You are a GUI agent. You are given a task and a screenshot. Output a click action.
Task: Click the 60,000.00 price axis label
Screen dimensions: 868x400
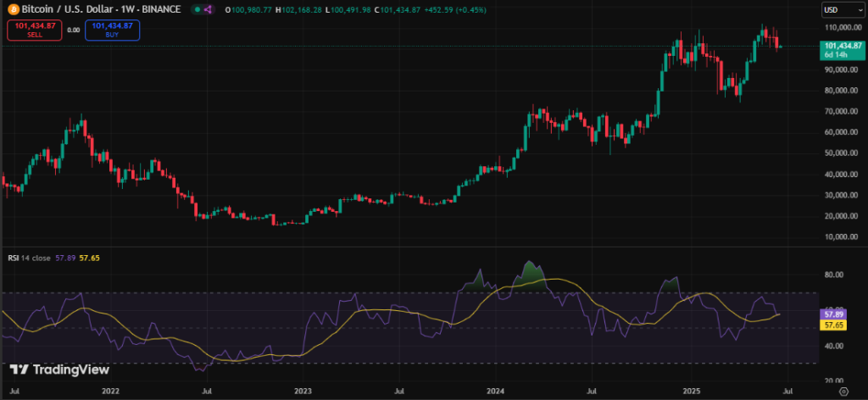[x=843, y=133]
